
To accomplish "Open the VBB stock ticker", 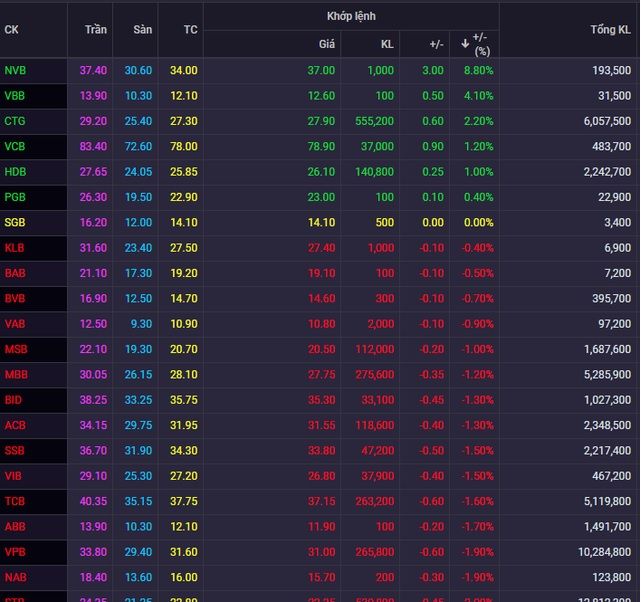I will click(15, 96).
